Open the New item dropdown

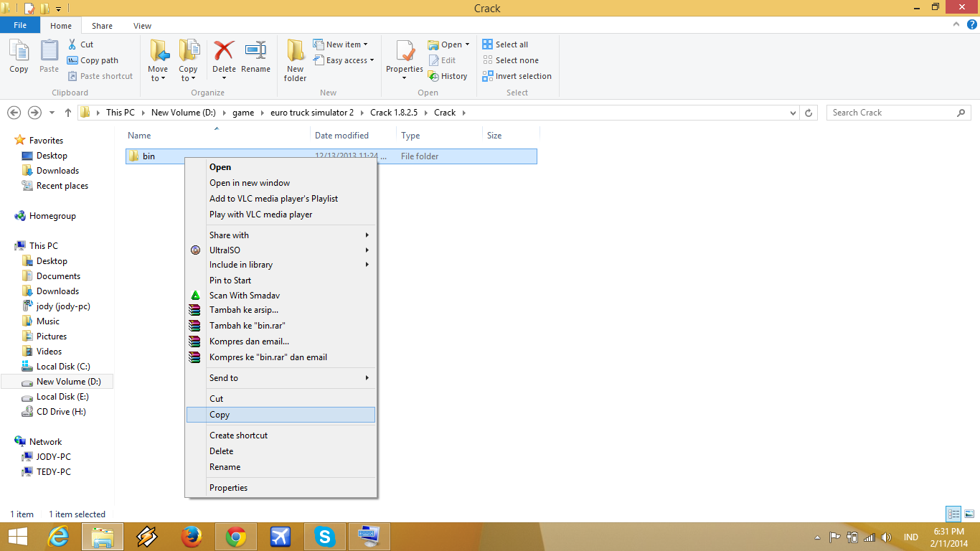(x=341, y=44)
